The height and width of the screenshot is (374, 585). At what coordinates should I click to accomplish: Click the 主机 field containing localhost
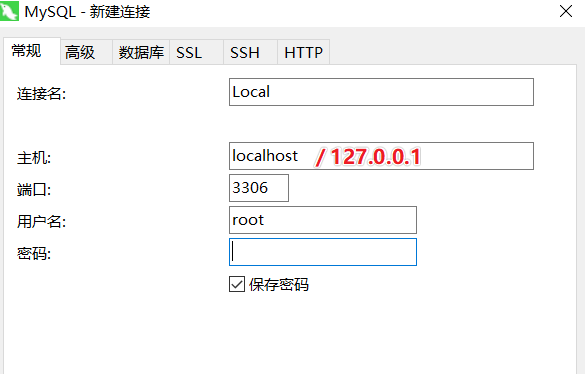click(381, 156)
